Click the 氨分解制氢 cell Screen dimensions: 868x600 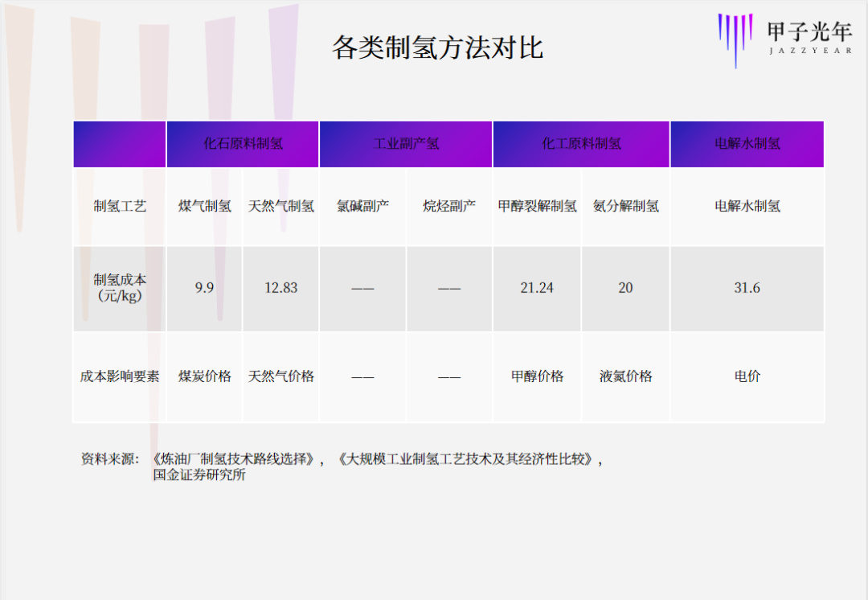click(x=625, y=206)
